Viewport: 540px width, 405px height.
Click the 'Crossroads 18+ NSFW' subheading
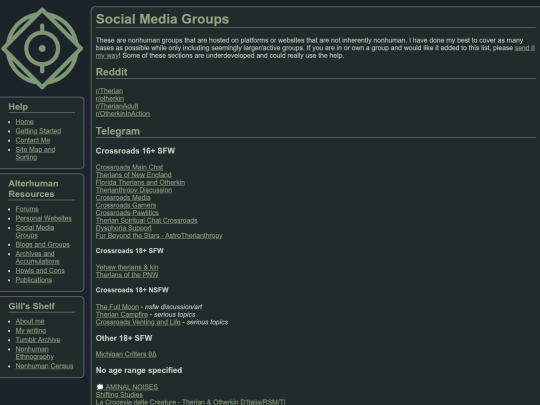click(x=132, y=290)
